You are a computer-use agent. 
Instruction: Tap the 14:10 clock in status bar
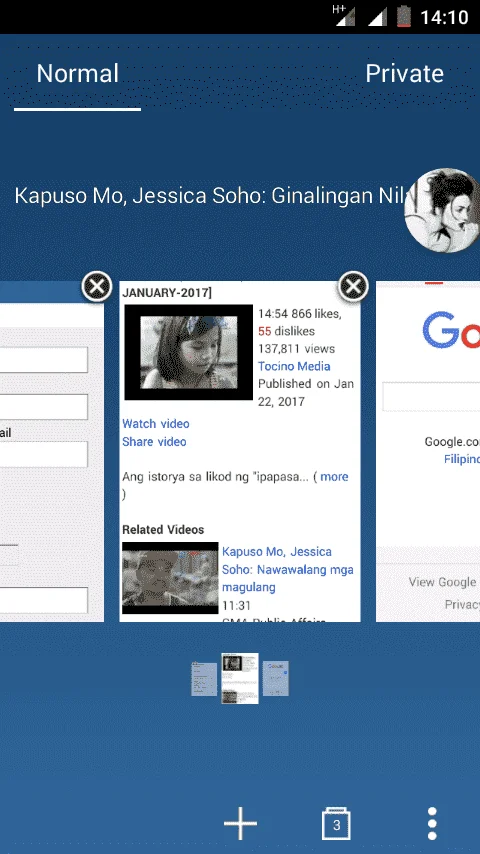[x=445, y=17]
